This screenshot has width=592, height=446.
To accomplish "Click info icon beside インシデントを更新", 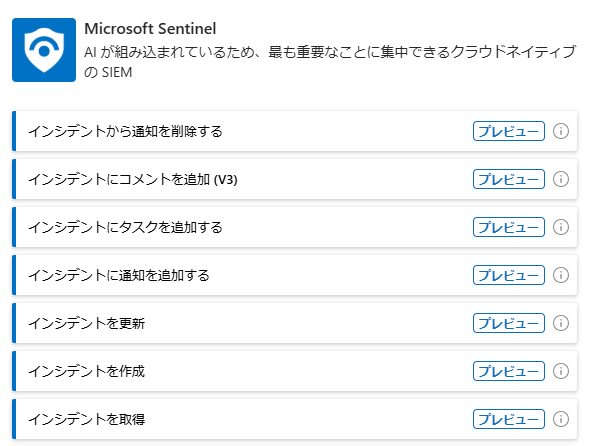I will tap(561, 323).
